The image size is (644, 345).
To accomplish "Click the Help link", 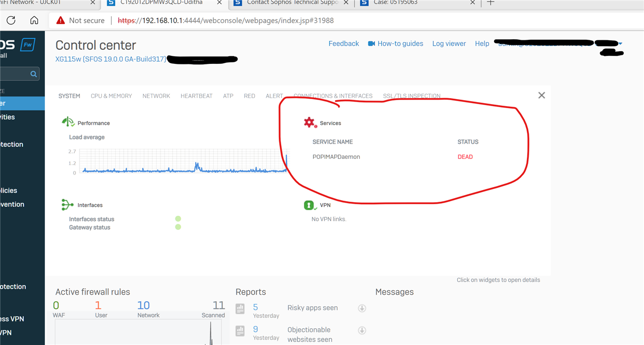I will tap(482, 44).
